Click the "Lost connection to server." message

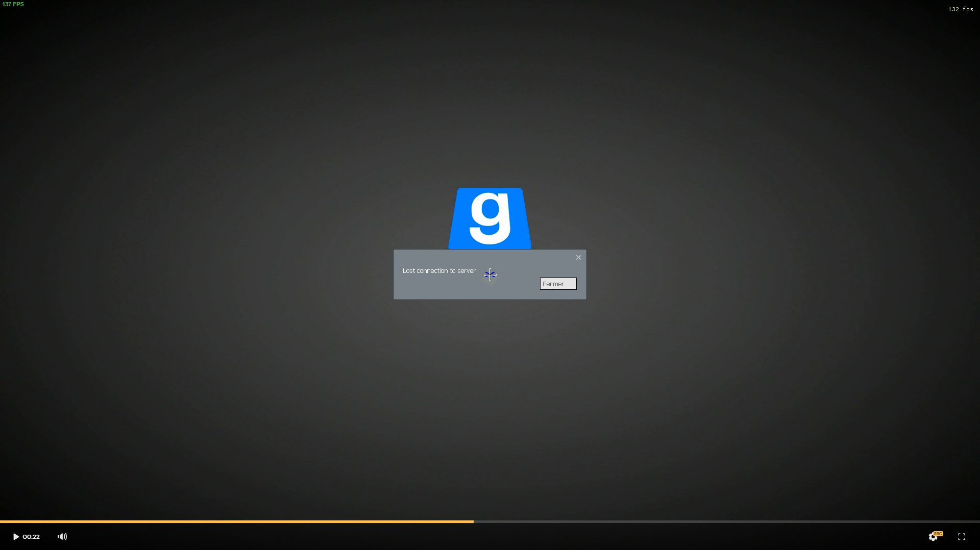point(440,271)
